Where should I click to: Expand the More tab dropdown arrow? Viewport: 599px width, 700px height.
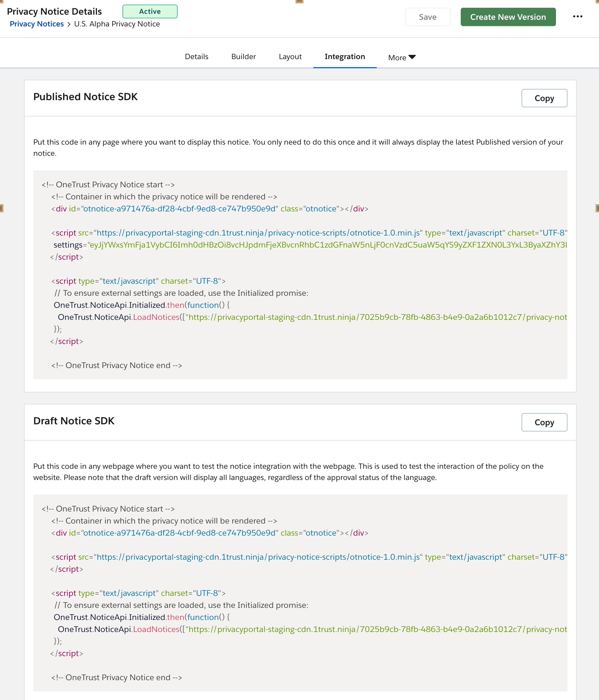pos(412,57)
